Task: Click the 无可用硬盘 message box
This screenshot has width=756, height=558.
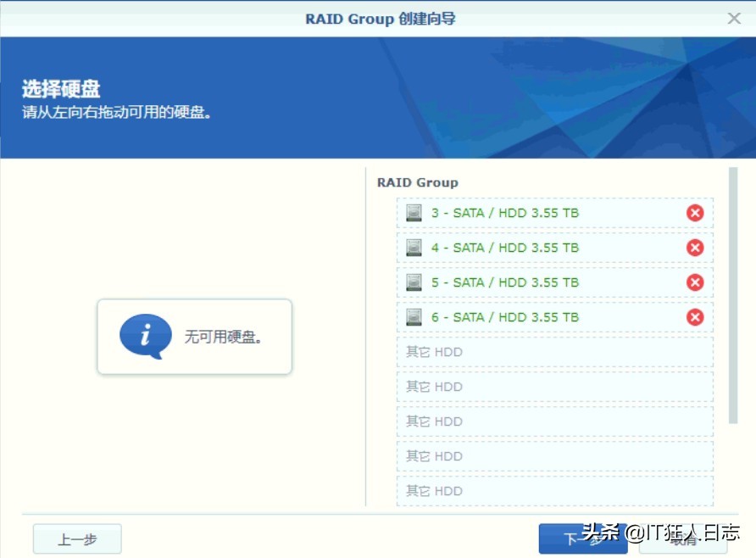Action: (195, 336)
